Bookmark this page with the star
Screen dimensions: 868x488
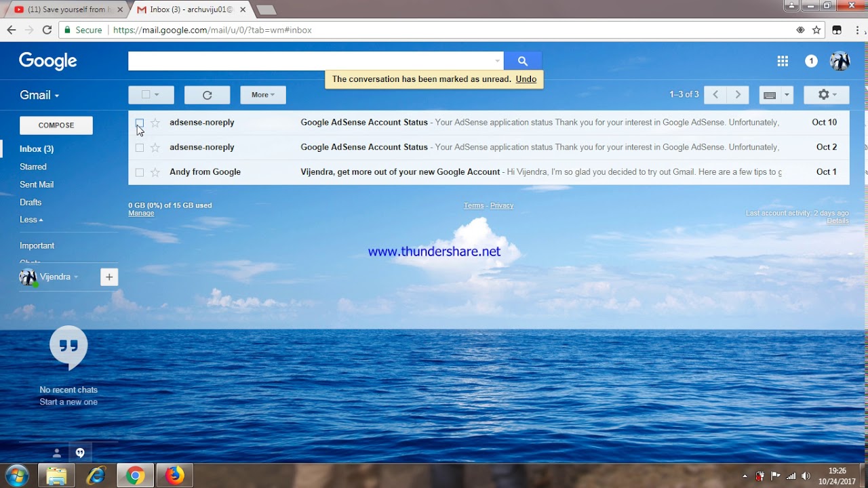816,30
